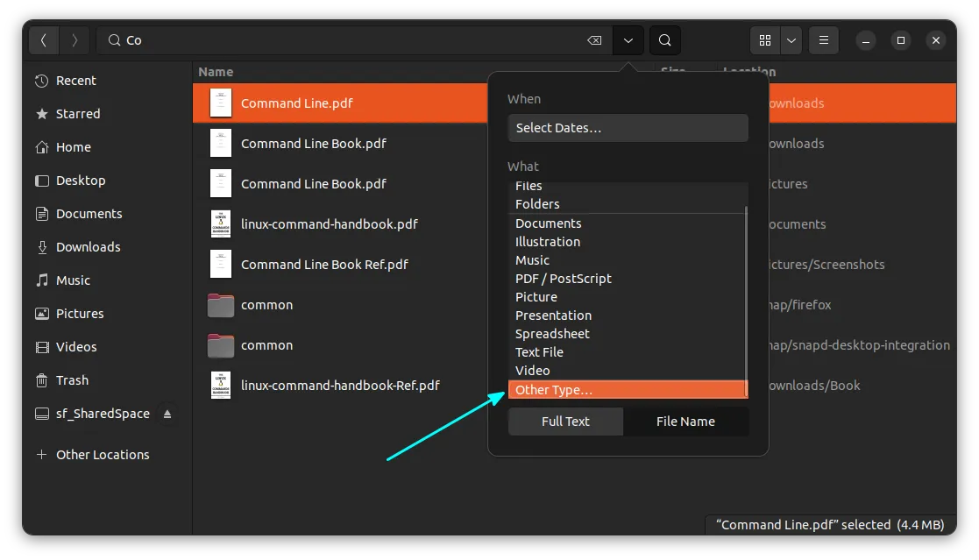Screen dimensions: 979x560
Task: Choose Spreadsheet from the type list
Action: [x=552, y=334]
